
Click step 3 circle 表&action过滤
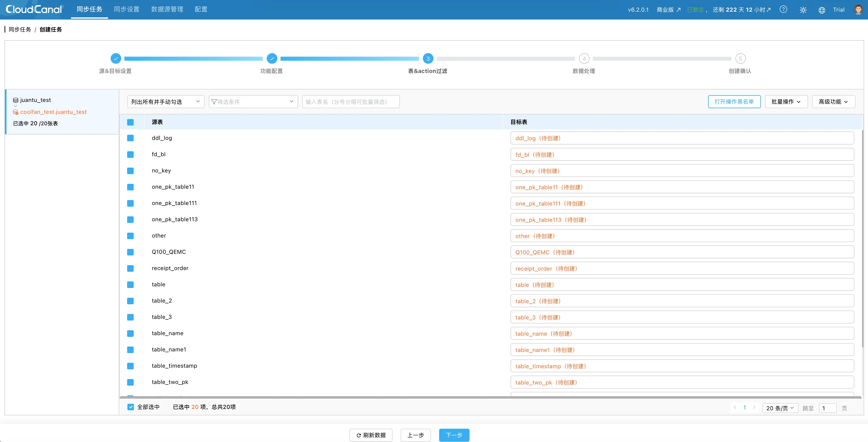(428, 58)
